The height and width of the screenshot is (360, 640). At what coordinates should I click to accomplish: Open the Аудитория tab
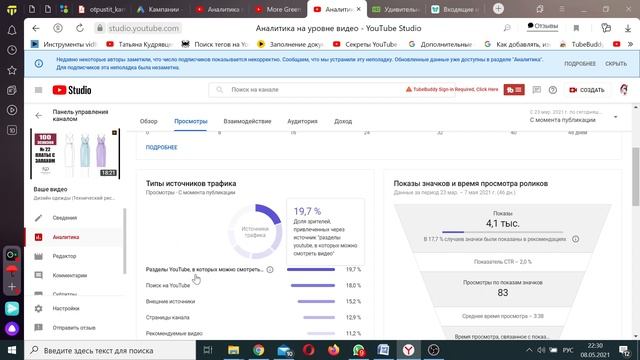coord(302,121)
